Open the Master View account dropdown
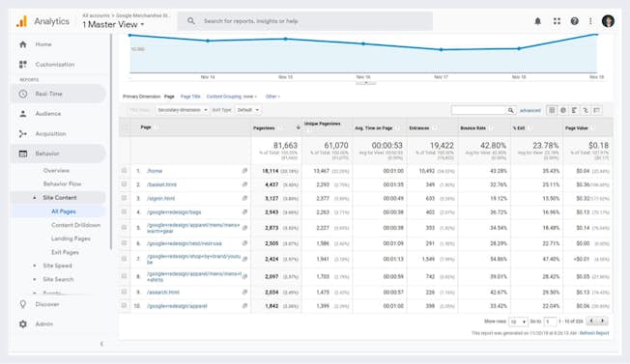The height and width of the screenshot is (364, 630). pos(113,24)
